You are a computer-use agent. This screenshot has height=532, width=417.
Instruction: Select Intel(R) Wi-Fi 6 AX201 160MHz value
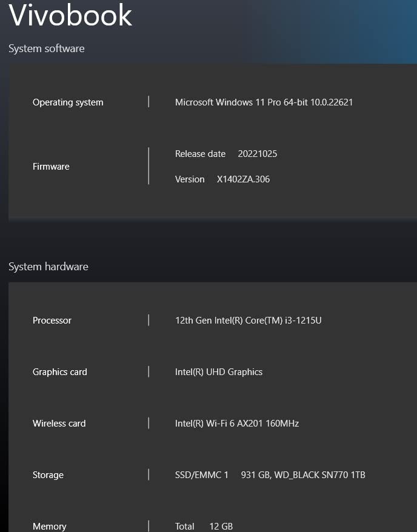coord(237,424)
